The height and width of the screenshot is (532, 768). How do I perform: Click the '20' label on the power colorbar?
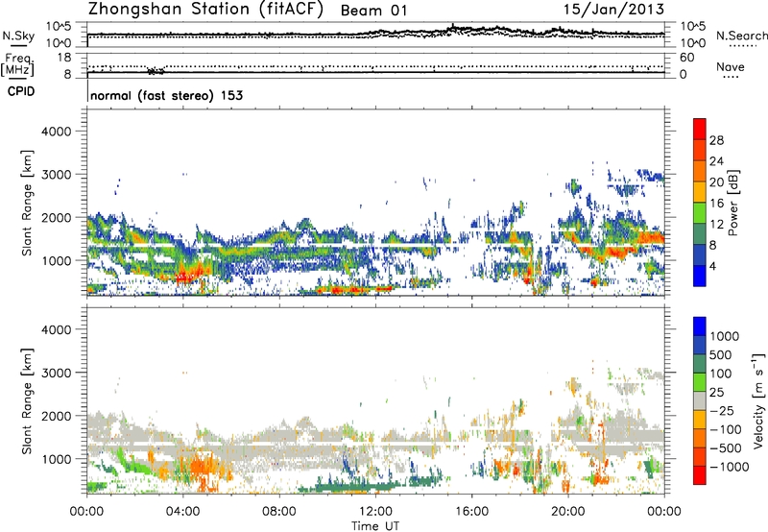716,182
